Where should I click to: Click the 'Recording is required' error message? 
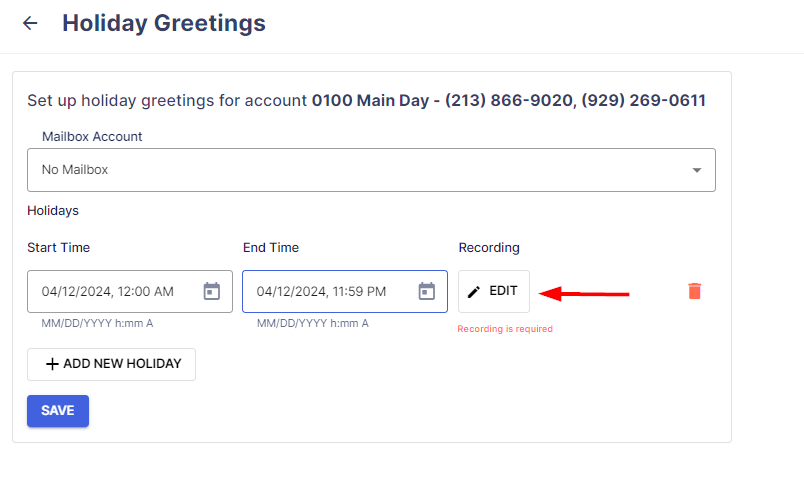click(505, 329)
